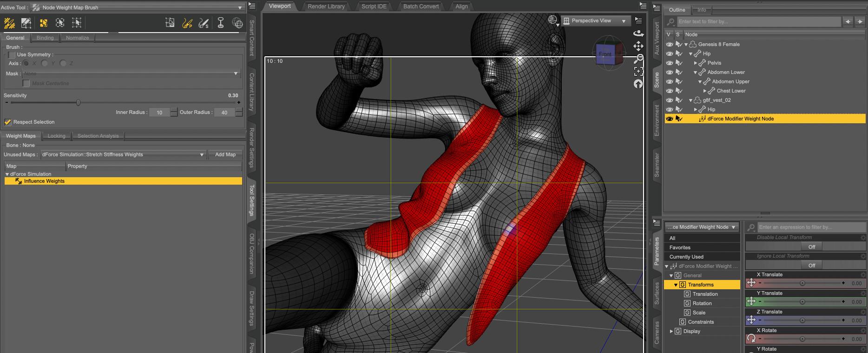Switch to the Selection Analysis tab

coord(98,136)
